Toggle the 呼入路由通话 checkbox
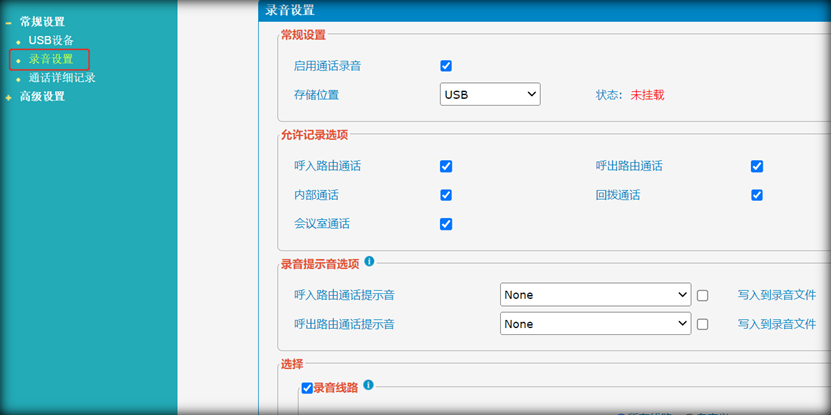The height and width of the screenshot is (415, 831). (x=446, y=166)
